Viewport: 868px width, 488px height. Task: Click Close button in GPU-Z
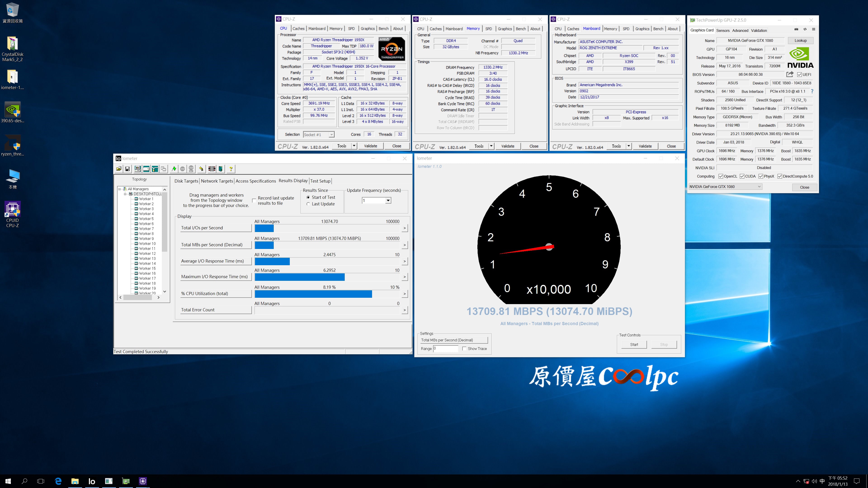click(x=804, y=187)
